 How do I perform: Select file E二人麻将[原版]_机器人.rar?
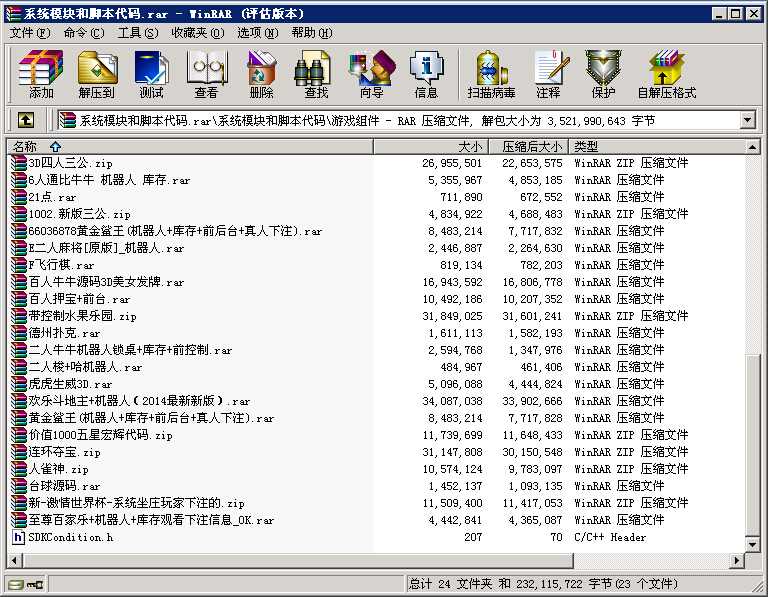click(106, 248)
